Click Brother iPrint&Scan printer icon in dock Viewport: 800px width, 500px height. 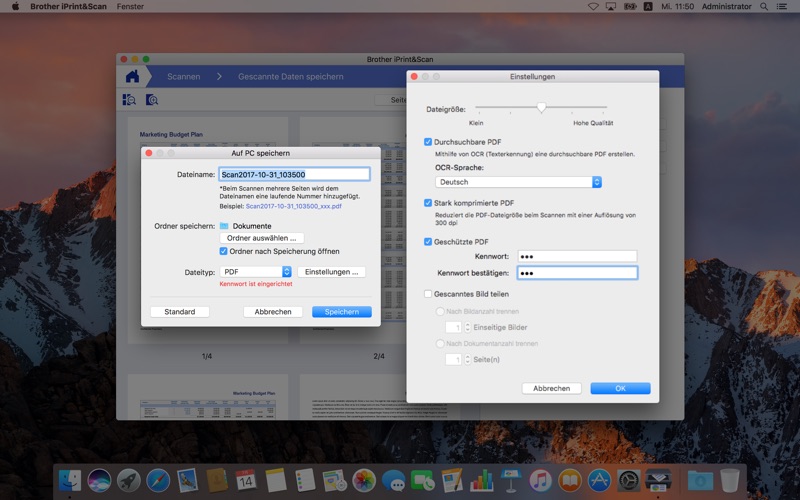click(658, 480)
